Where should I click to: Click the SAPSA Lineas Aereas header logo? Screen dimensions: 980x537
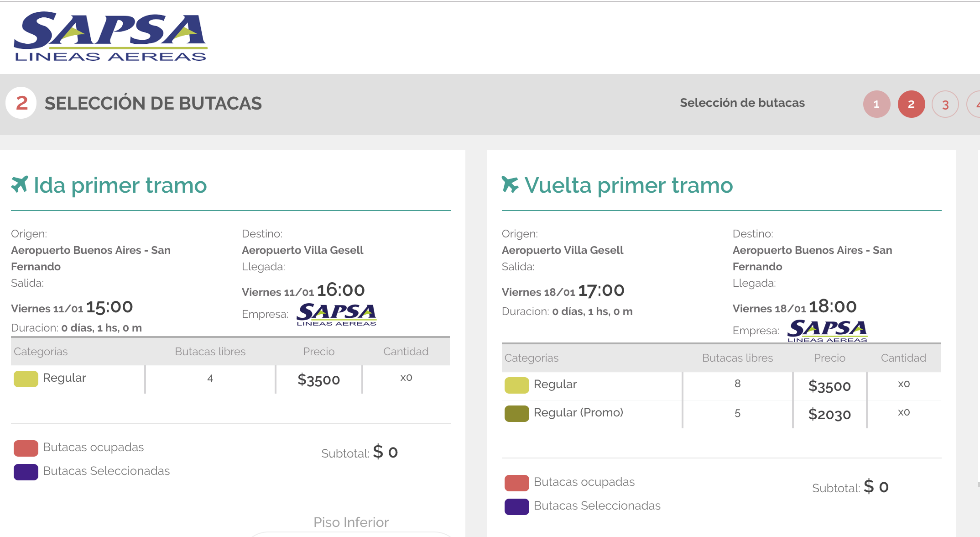click(x=110, y=37)
